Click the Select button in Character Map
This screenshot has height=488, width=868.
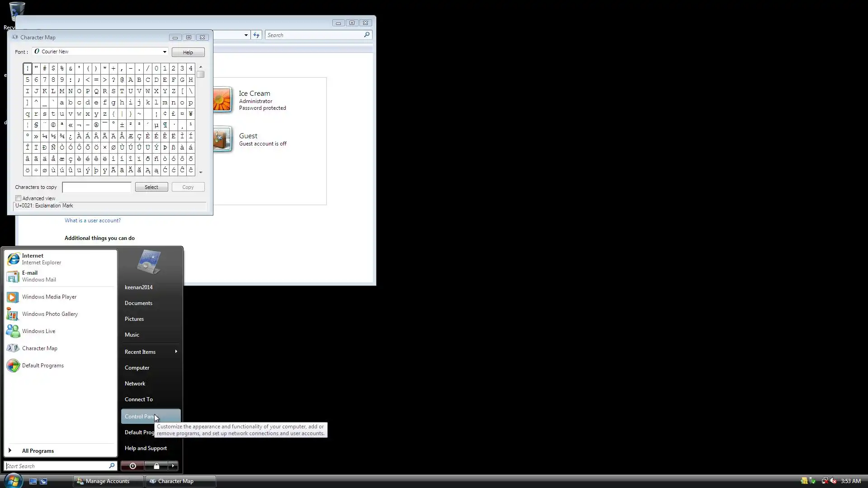(151, 187)
